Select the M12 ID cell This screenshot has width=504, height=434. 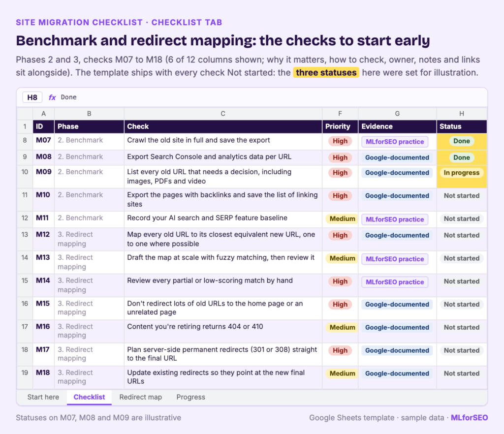pyautogui.click(x=43, y=239)
